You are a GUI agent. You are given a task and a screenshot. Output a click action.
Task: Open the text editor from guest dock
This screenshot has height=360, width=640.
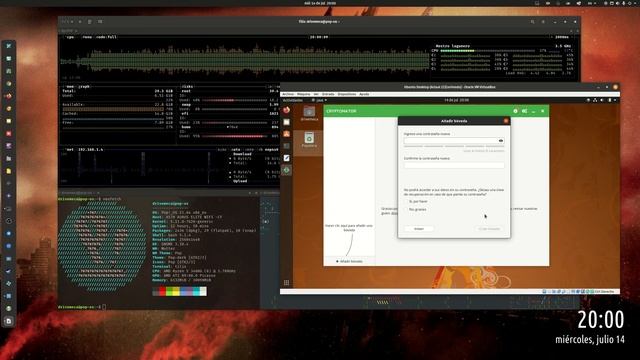coord(287,158)
